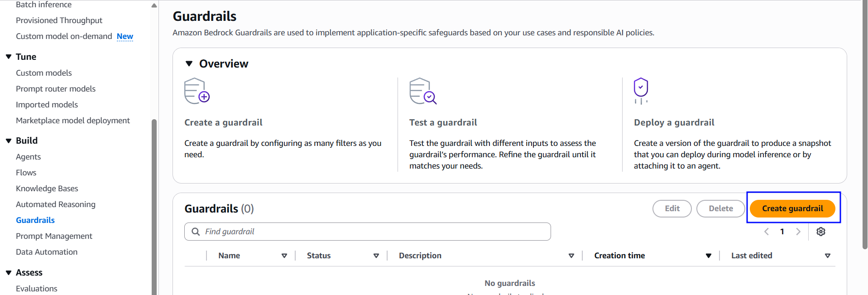The width and height of the screenshot is (868, 295).
Task: Collapse the Assess sidebar group
Action: point(9,272)
